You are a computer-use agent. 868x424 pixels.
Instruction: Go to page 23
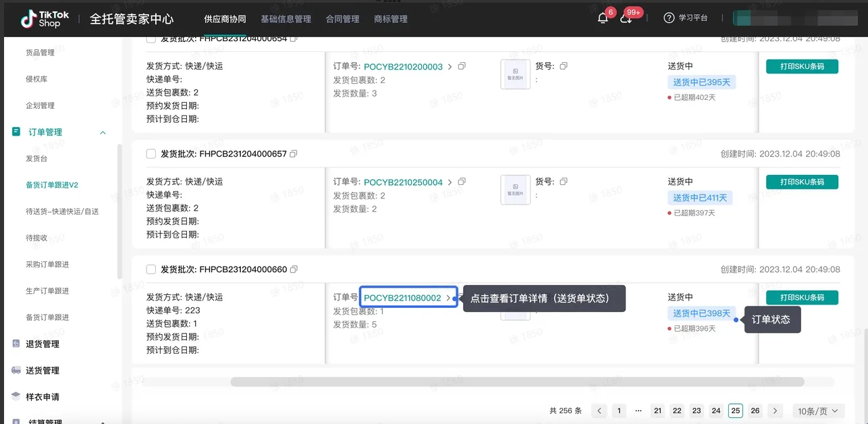coord(697,410)
